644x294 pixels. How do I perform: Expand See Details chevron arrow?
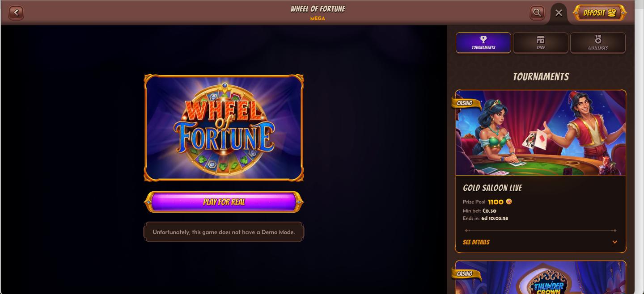pos(614,242)
